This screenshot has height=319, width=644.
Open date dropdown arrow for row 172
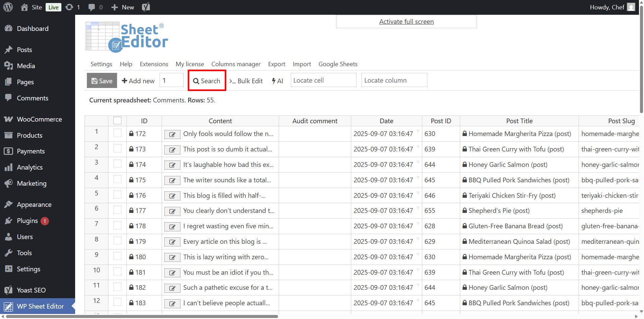click(x=418, y=131)
